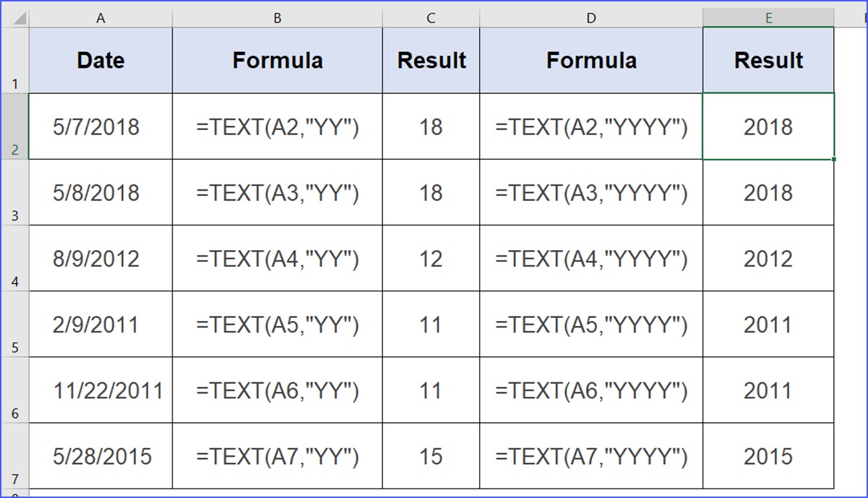Image resolution: width=868 pixels, height=498 pixels.
Task: Select the =TEXT(A4,"YY") formula cell
Action: 278,259
